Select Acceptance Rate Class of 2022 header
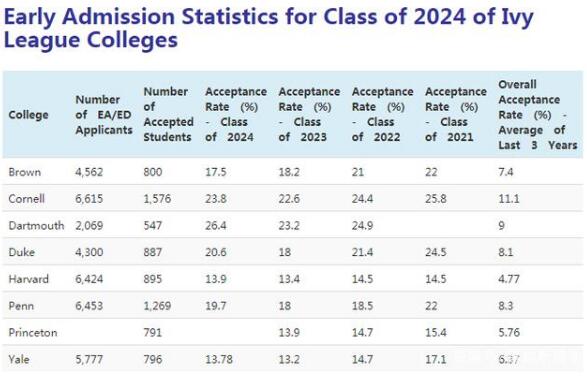Image resolution: width=587 pixels, height=383 pixels. click(383, 114)
